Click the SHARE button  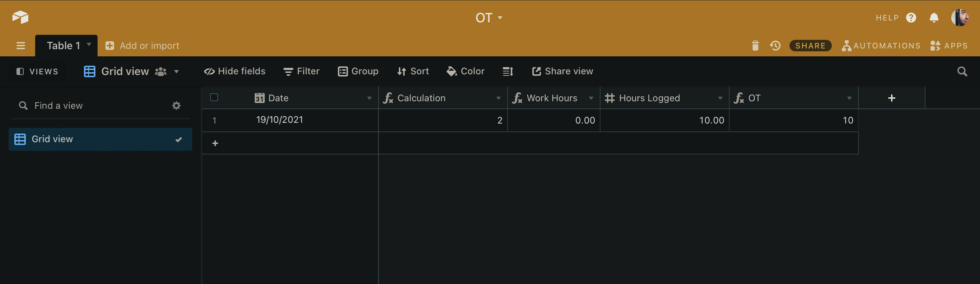click(810, 46)
